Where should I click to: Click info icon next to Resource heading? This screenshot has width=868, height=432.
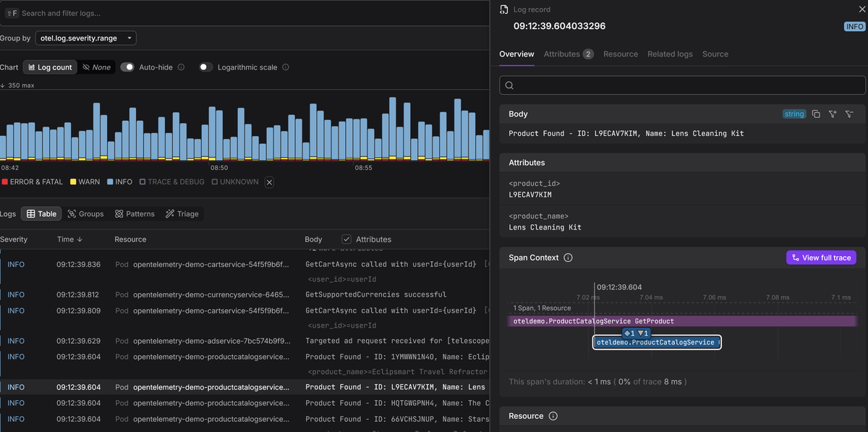pos(553,416)
